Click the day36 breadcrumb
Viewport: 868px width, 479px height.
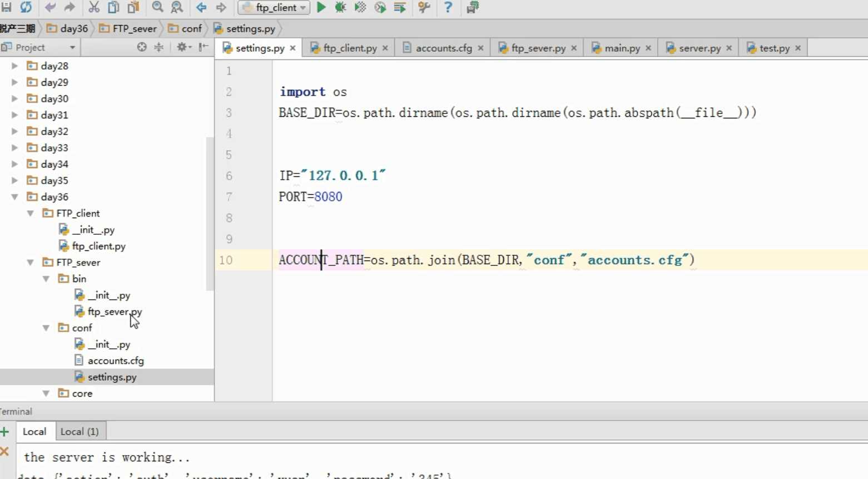point(67,28)
